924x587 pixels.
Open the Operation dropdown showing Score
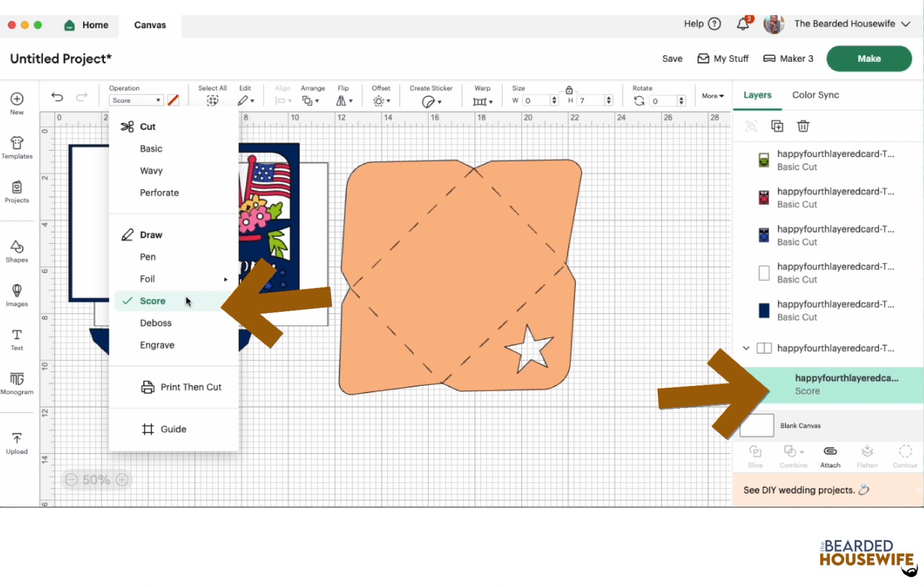tap(136, 100)
